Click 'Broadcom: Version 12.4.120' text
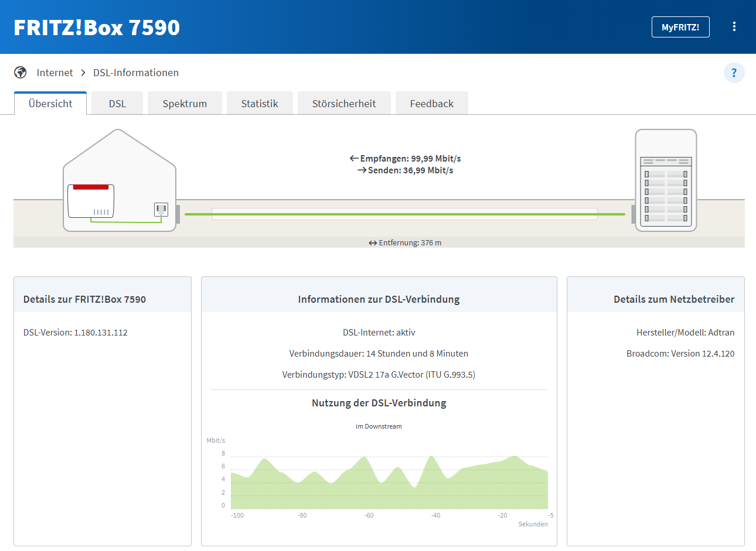 point(680,354)
